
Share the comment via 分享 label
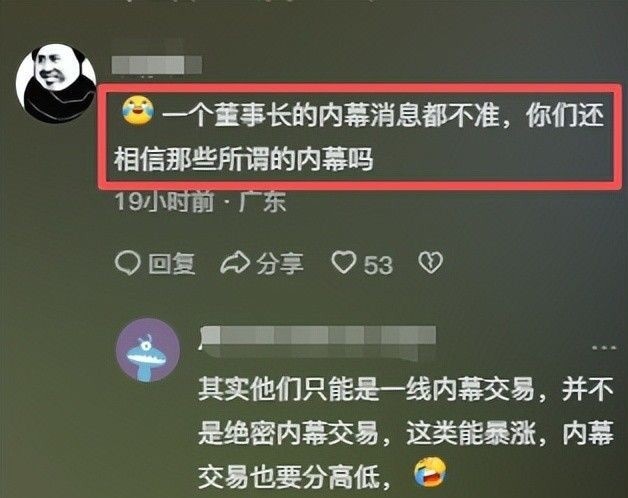280,264
